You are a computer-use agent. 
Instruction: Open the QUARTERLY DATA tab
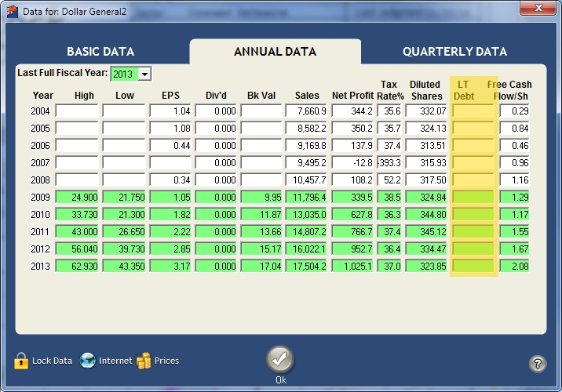point(454,52)
